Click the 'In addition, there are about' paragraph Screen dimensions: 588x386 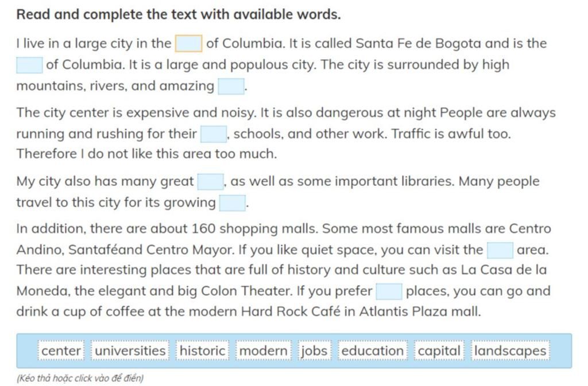click(x=284, y=270)
